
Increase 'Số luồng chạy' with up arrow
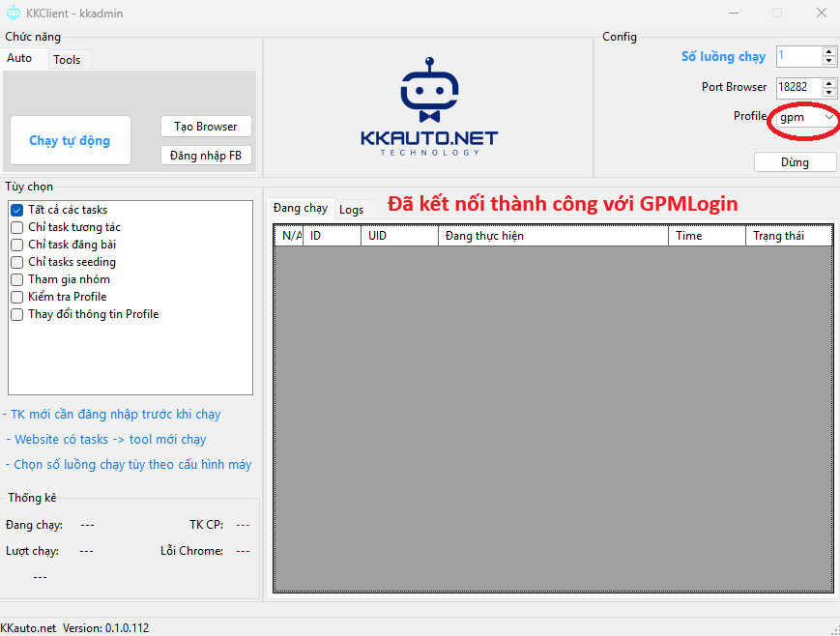coord(828,52)
